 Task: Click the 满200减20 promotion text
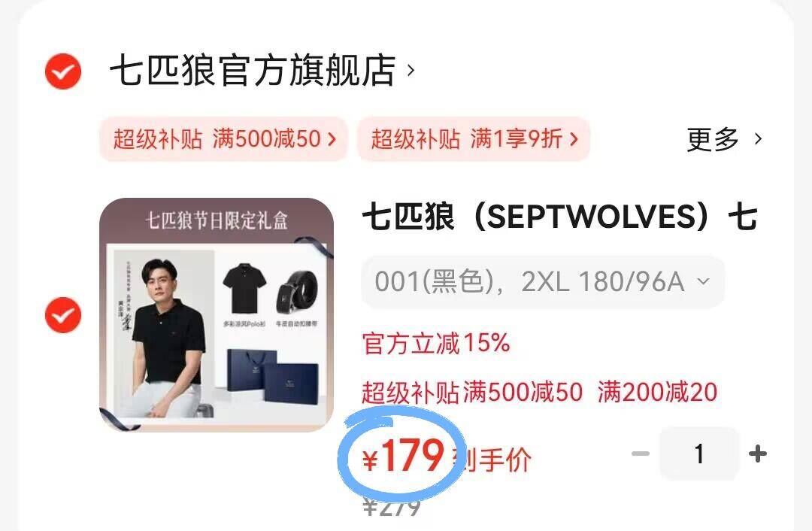click(657, 392)
